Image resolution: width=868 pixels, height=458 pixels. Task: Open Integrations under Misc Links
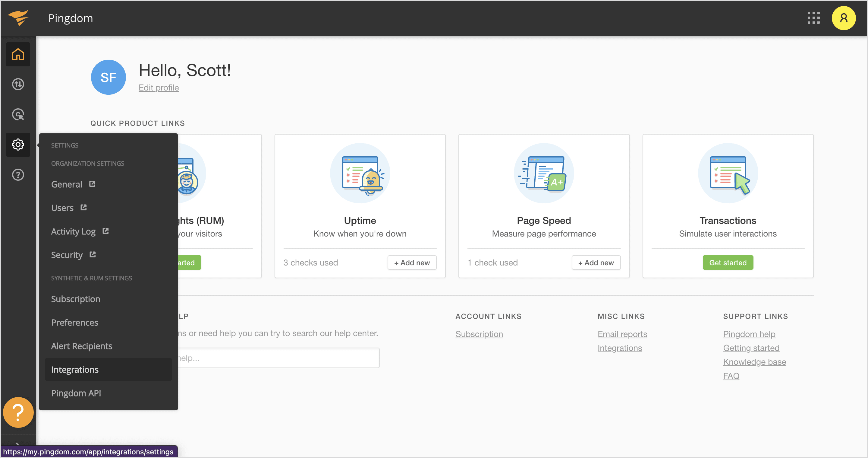point(620,348)
